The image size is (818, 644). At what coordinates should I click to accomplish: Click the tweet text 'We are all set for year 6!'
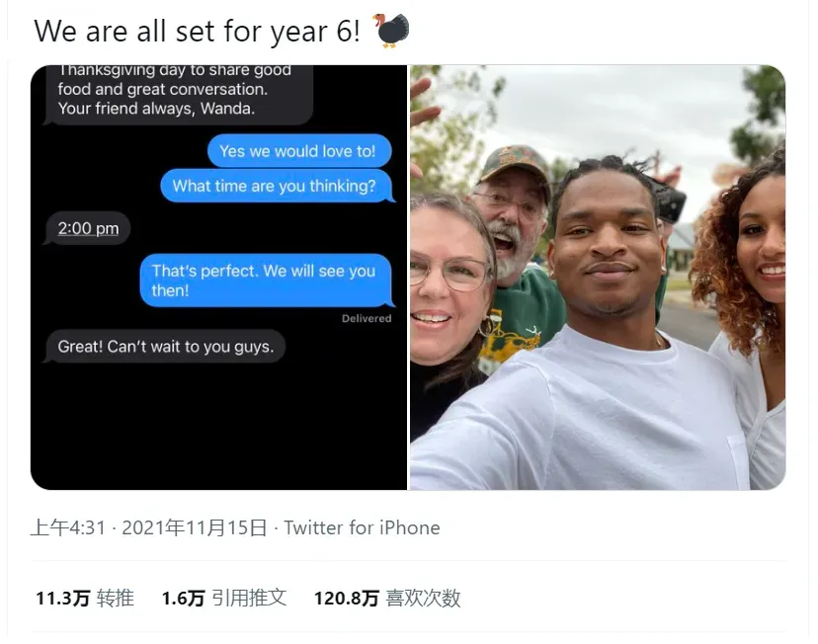point(197,31)
